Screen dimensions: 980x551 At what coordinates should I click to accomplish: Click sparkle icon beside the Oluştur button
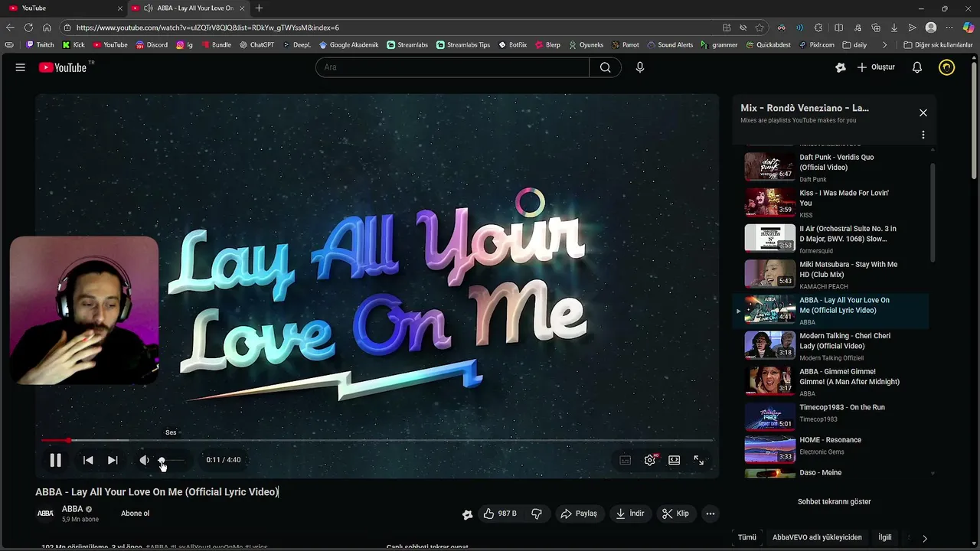[x=841, y=67]
